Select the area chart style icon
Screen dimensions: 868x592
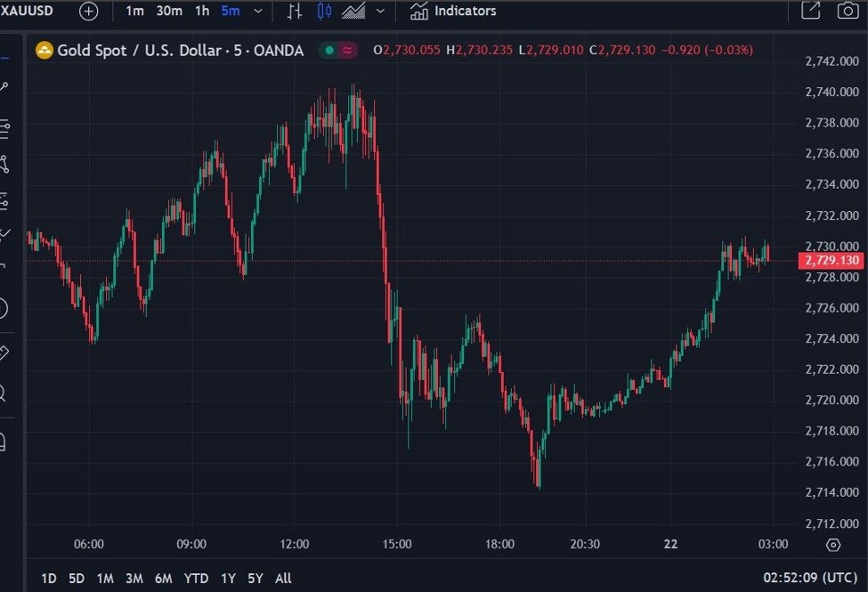click(x=354, y=12)
